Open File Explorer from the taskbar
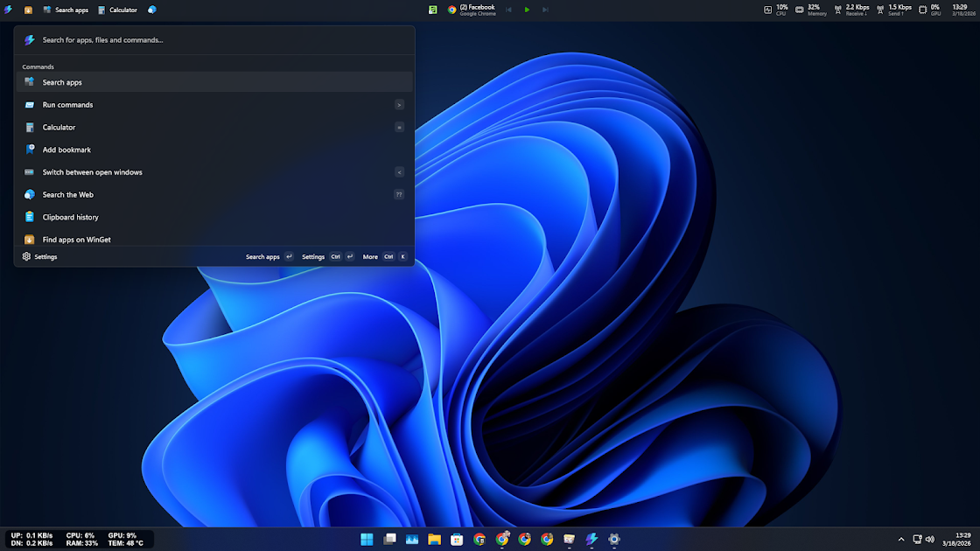This screenshot has height=551, width=980. [433, 540]
